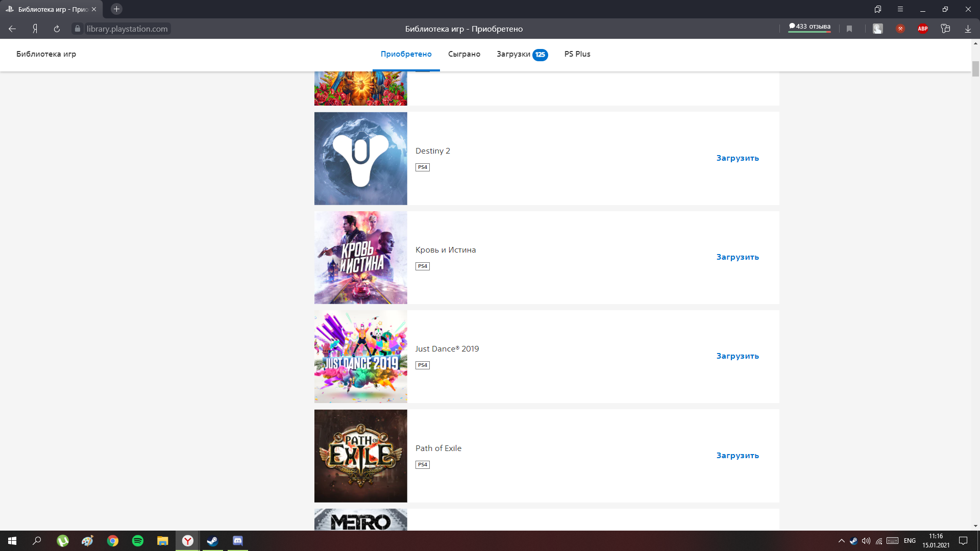Open browser downloads arrow icon
The height and width of the screenshot is (551, 980).
click(968, 29)
